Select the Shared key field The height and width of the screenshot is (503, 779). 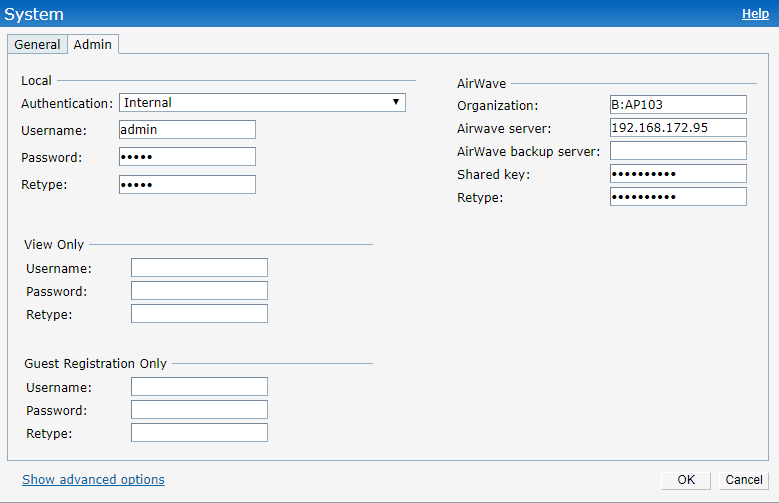tap(678, 174)
